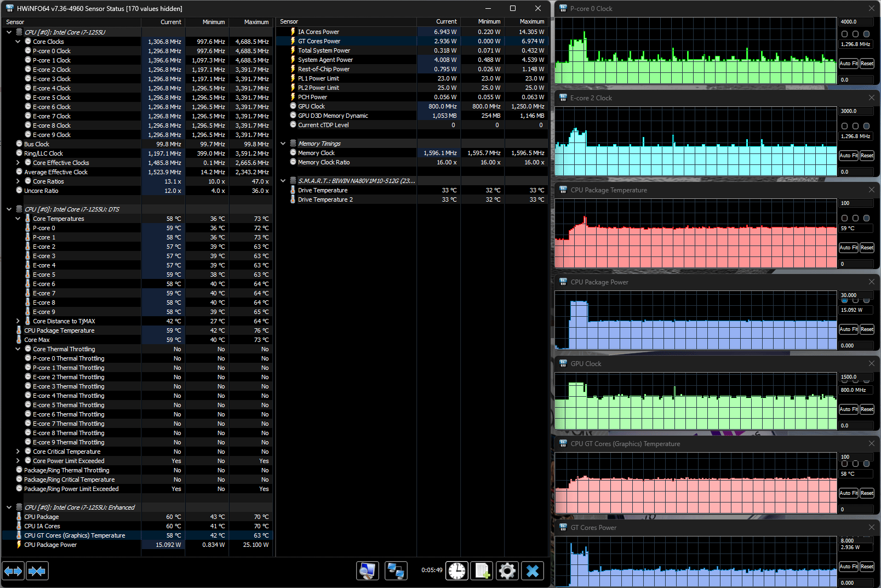
Task: Click the lightning icon beside IA Cores Power
Action: (x=293, y=32)
